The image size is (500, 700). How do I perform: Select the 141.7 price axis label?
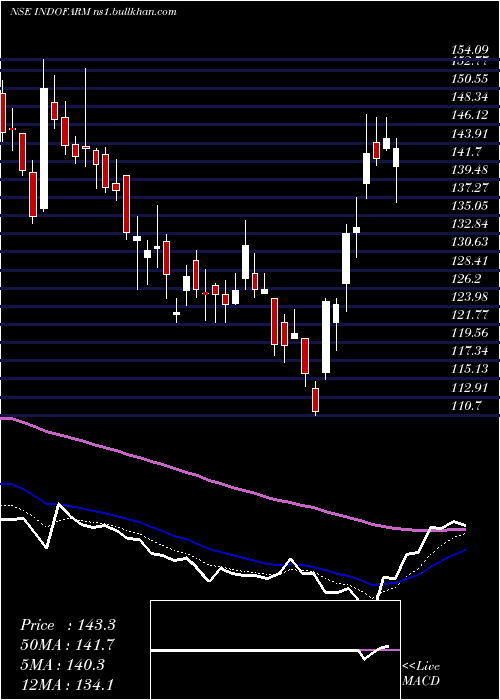click(x=467, y=152)
